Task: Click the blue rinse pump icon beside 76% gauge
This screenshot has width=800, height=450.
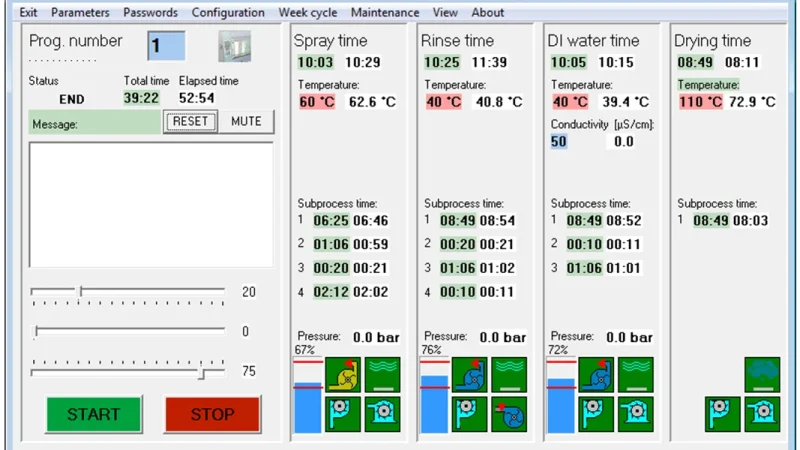Action: pos(469,374)
